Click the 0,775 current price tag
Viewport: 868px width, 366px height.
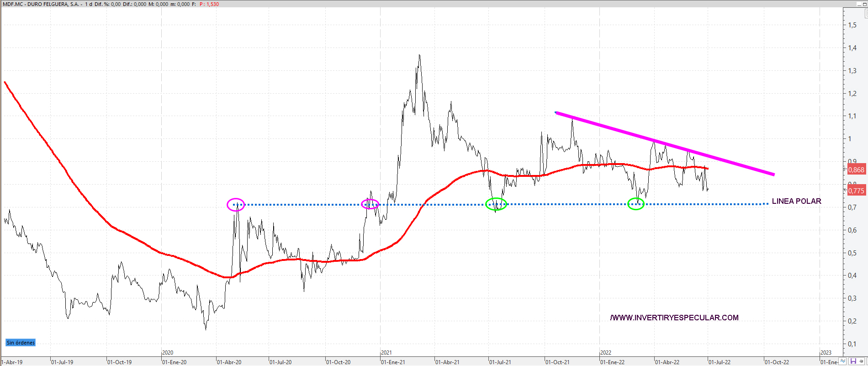[856, 191]
